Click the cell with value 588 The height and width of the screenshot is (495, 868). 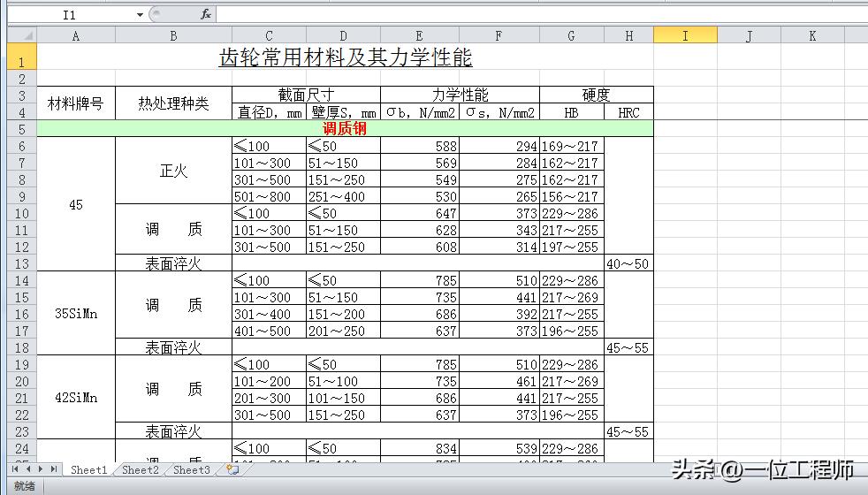[420, 146]
